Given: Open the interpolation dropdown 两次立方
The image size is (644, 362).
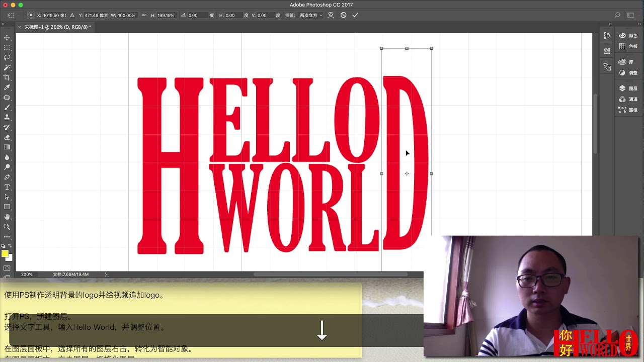Looking at the screenshot, I should [311, 15].
